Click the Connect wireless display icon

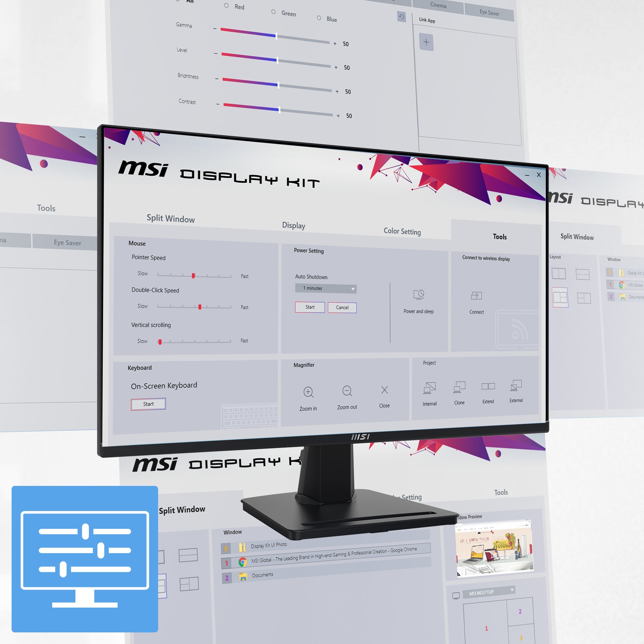coord(476,296)
